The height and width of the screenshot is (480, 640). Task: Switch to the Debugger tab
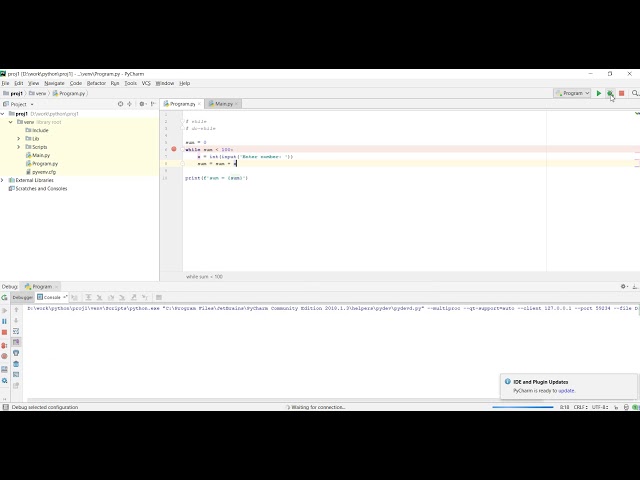coord(22,297)
